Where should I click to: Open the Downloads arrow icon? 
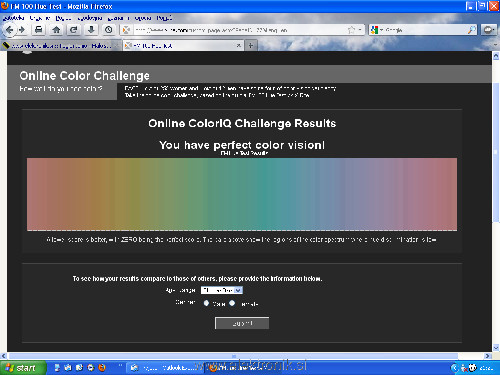[91, 30]
